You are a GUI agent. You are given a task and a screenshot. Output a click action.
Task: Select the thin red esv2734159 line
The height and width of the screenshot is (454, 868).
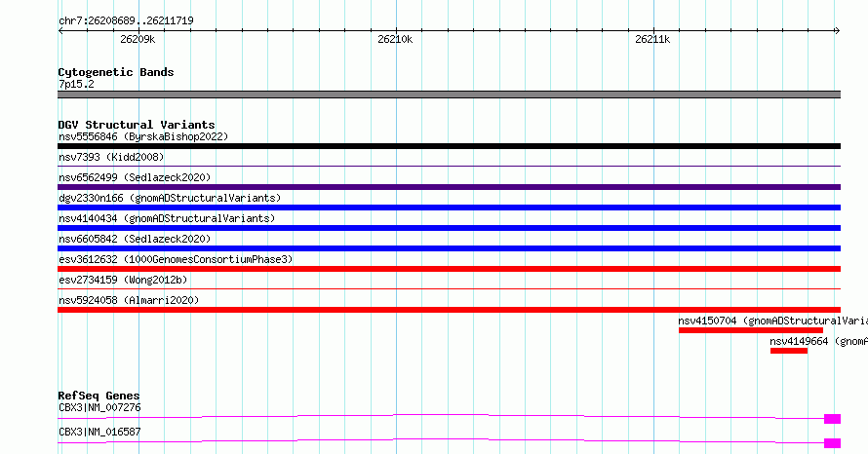coord(449,288)
